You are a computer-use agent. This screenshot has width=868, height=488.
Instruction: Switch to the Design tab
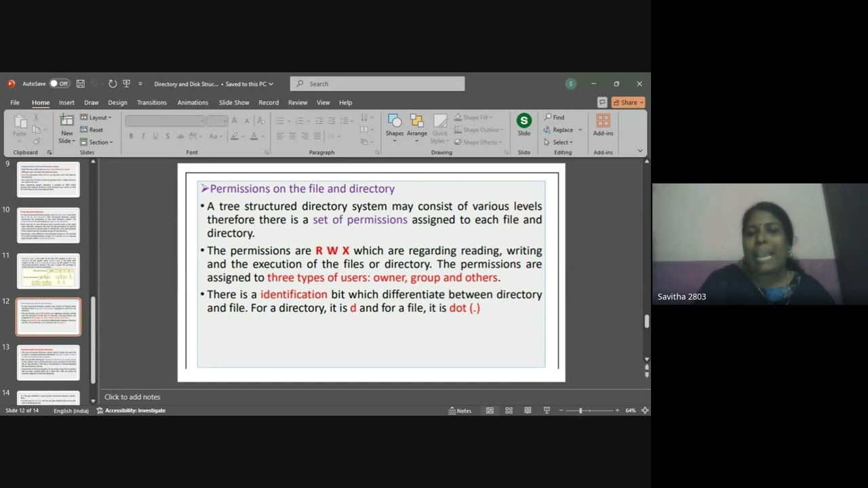tap(117, 102)
